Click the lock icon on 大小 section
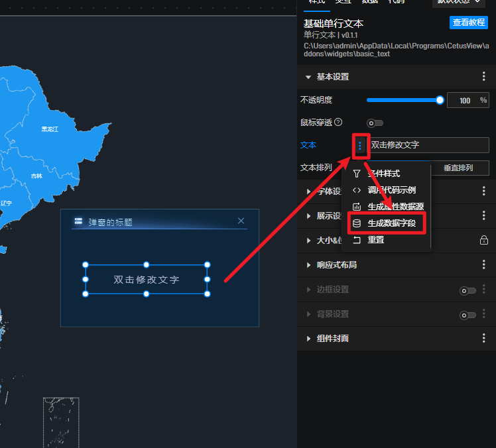496x448 pixels. click(483, 240)
